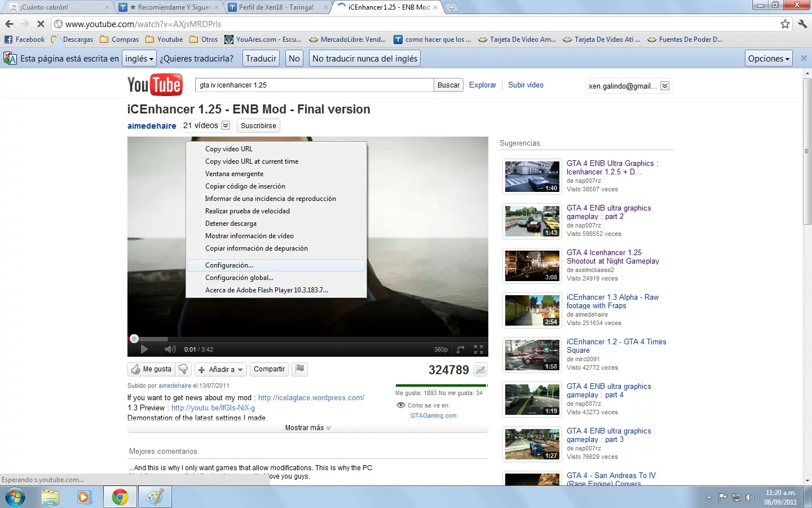This screenshot has width=812, height=508.
Task: Expand description with Mostrar más
Action: [308, 428]
